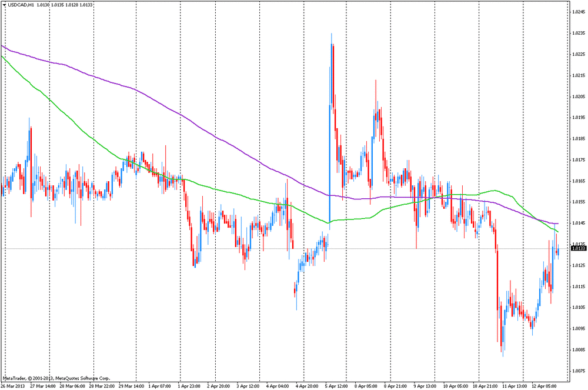Click the 1.0105 price axis label
Viewport: 588px width, 390px height.
(579, 307)
